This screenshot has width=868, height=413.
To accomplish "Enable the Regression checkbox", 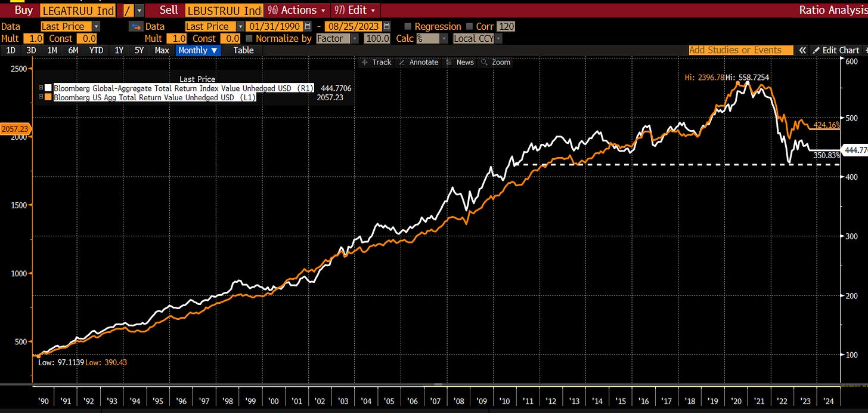I will pos(408,26).
